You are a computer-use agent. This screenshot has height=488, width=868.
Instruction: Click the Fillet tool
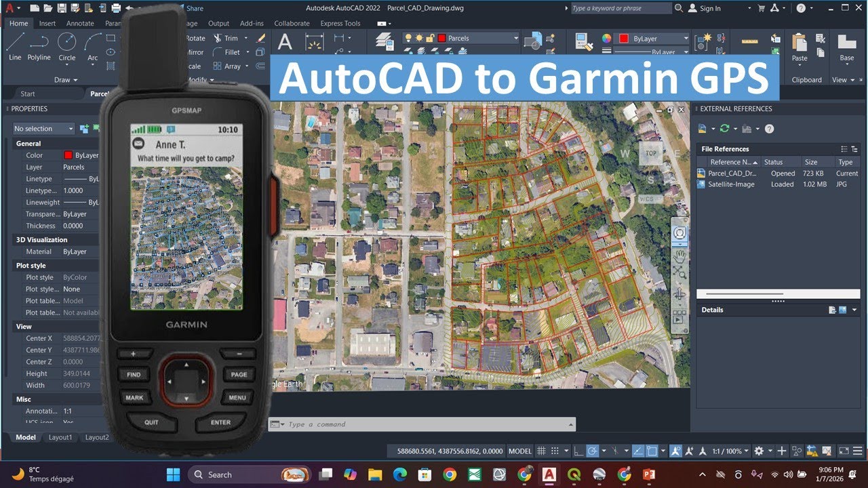[226, 52]
